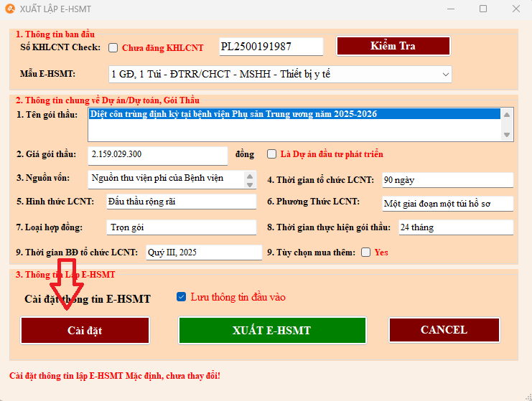Viewport: 532px width, 401px height.
Task: Enable 'Là Dự án đầu tư phát triển' checkbox
Action: 271,154
